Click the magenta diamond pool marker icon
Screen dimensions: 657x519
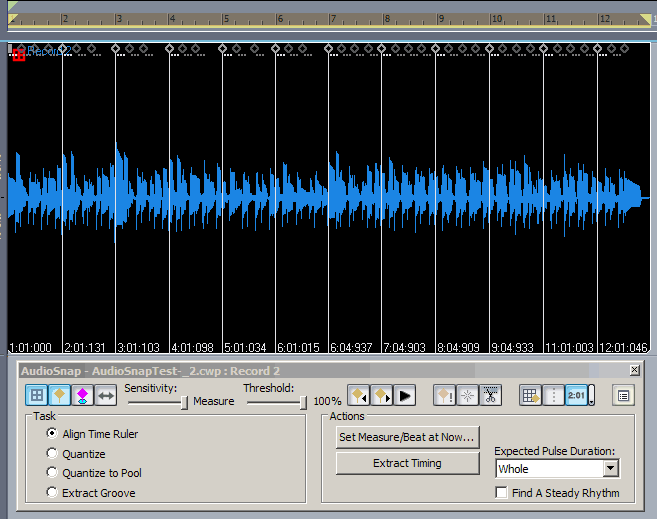[x=82, y=395]
